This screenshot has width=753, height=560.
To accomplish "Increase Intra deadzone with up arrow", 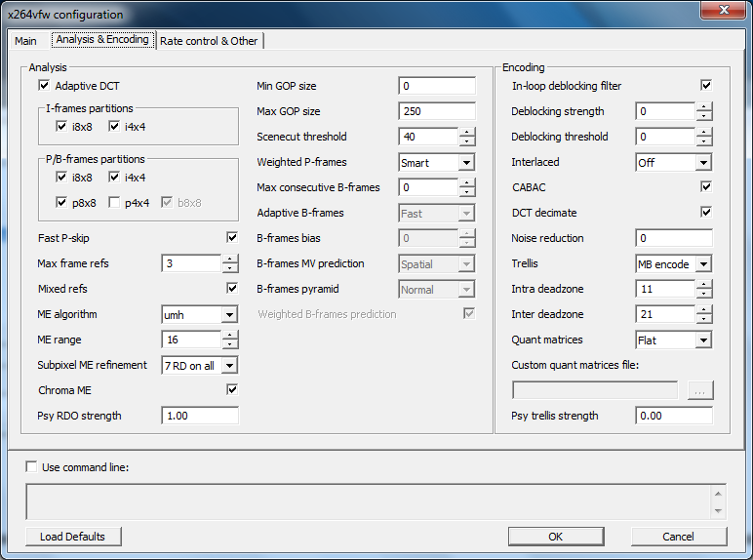I will tap(704, 284).
